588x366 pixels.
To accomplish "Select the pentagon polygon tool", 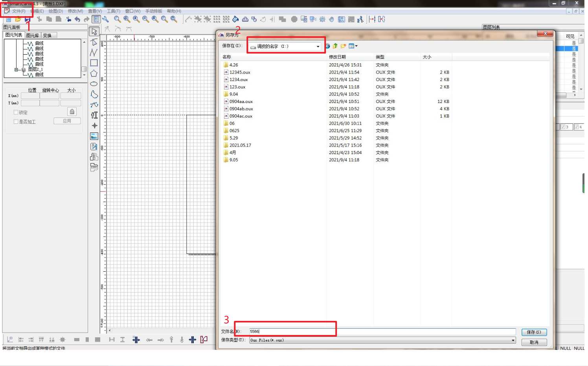I will pyautogui.click(x=94, y=73).
